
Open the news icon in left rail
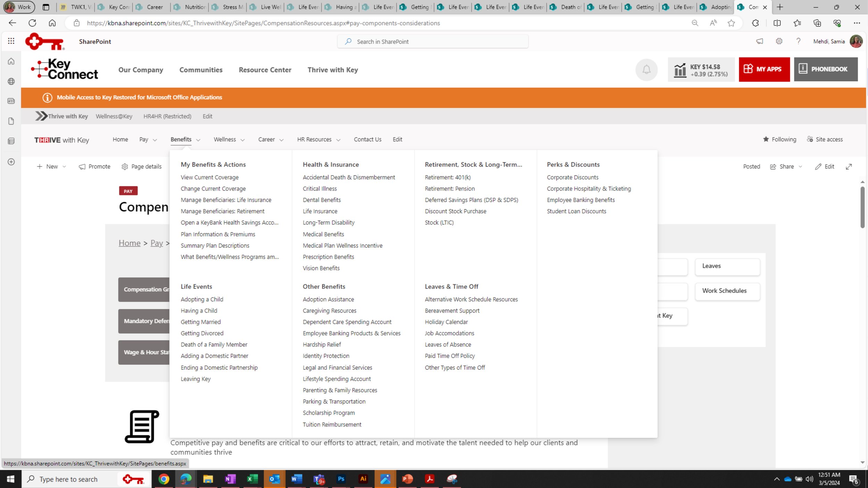11,101
